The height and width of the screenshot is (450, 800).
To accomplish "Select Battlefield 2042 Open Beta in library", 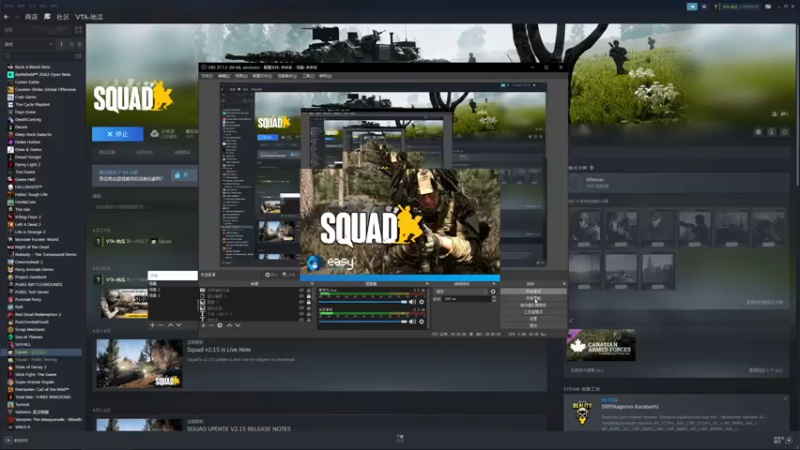I will (x=43, y=74).
